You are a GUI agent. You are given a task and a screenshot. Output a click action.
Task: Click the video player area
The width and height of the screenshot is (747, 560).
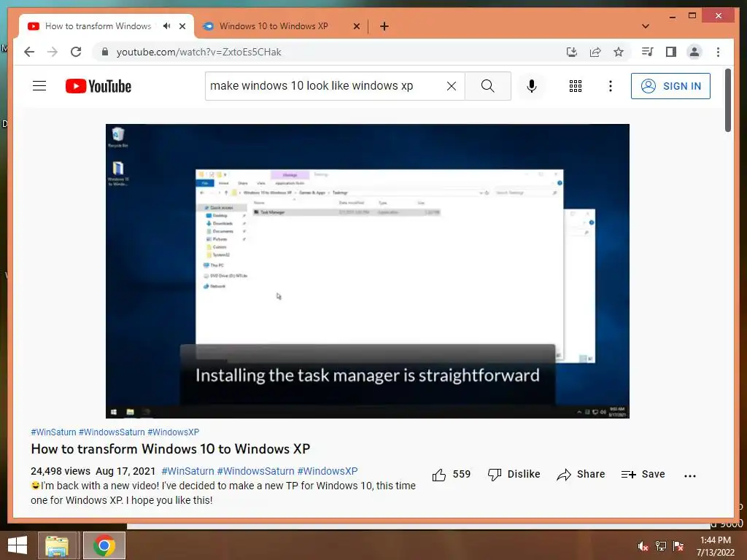tap(368, 271)
